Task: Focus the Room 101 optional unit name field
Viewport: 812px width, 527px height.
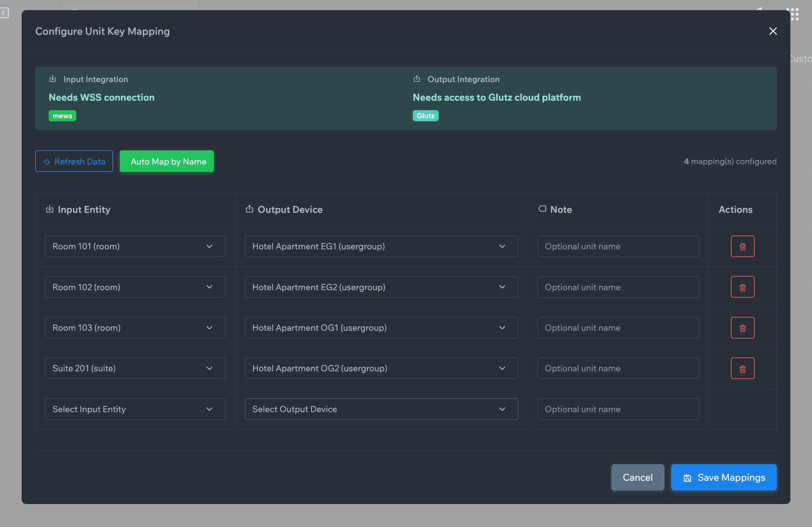Action: coord(618,246)
